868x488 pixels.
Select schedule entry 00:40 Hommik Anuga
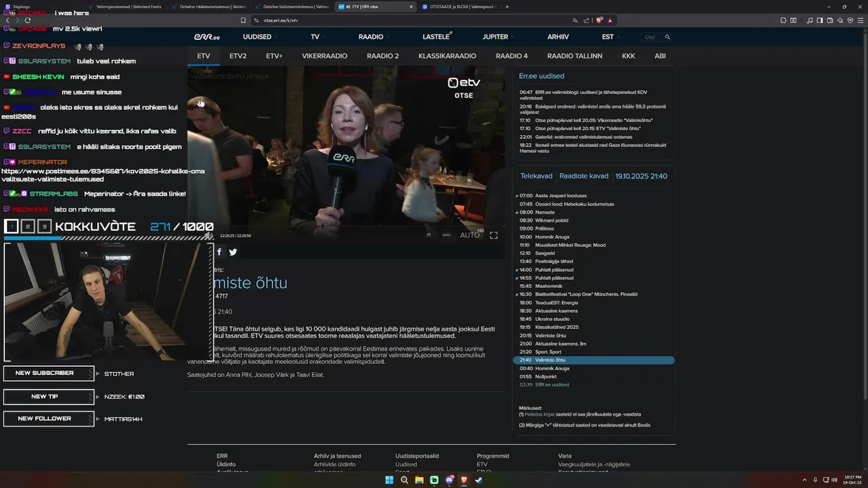[551, 368]
